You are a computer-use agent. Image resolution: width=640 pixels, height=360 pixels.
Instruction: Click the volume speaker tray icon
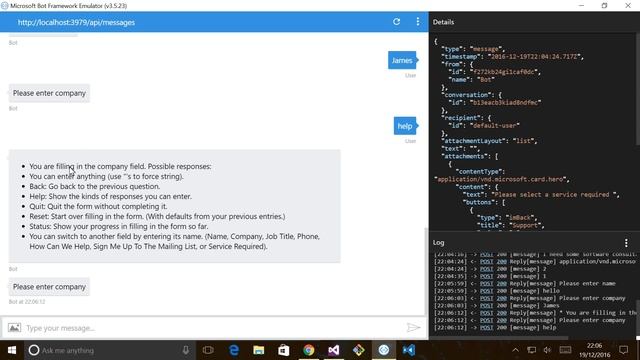click(547, 350)
